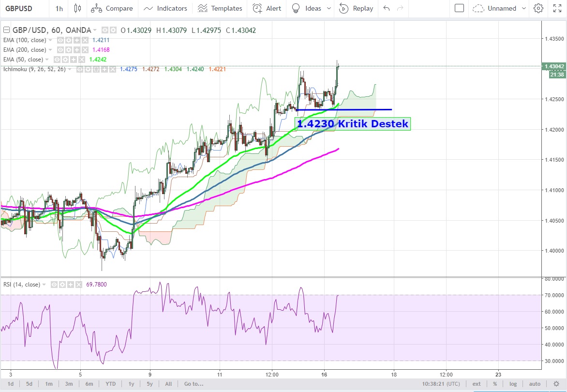Open the candlestick chart style selector
The height and width of the screenshot is (392, 567).
(x=77, y=8)
